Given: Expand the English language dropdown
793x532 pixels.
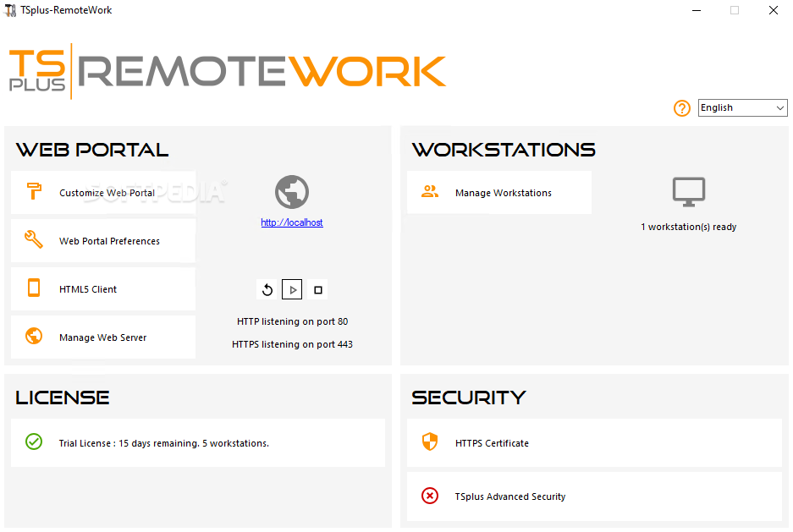Looking at the screenshot, I should [742, 107].
